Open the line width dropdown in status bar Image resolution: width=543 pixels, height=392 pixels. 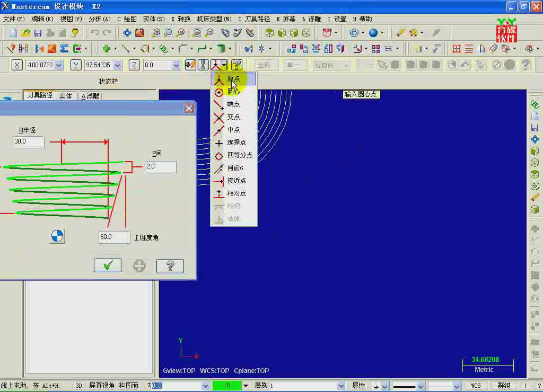click(x=457, y=386)
